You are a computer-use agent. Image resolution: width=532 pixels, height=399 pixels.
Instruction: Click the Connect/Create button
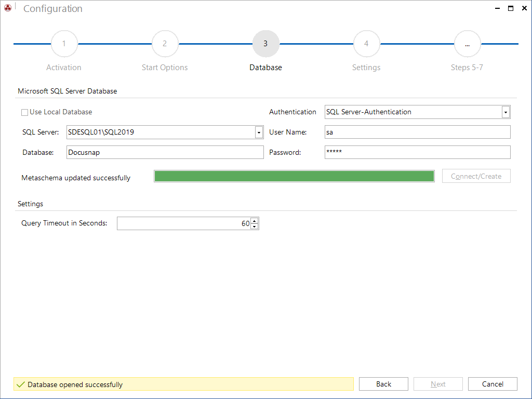click(476, 176)
